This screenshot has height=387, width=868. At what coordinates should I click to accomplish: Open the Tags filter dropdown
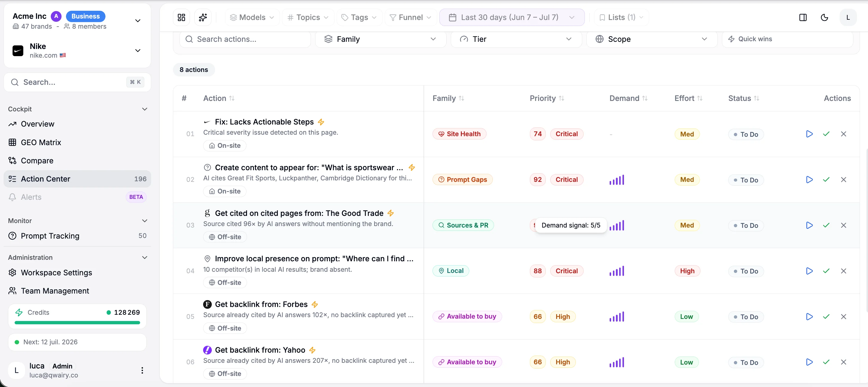[359, 18]
